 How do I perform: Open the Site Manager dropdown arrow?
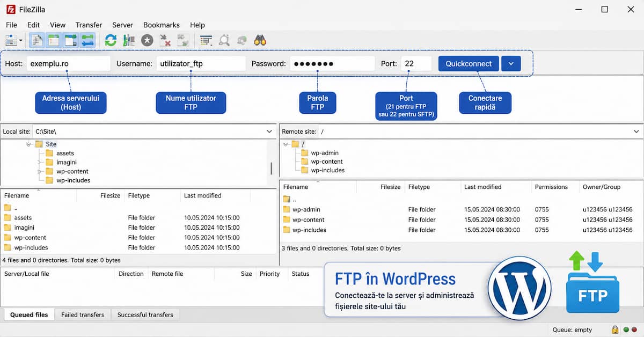click(21, 40)
